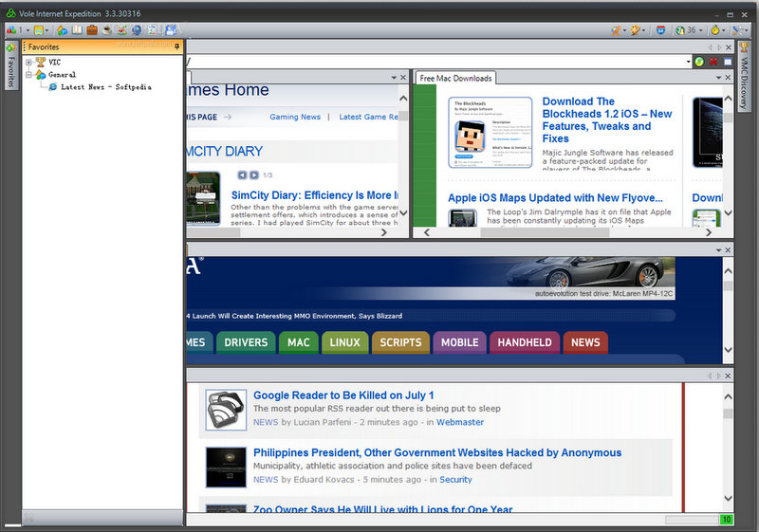Close the Games Home pane
Viewport: 759px width, 532px height.
click(402, 78)
